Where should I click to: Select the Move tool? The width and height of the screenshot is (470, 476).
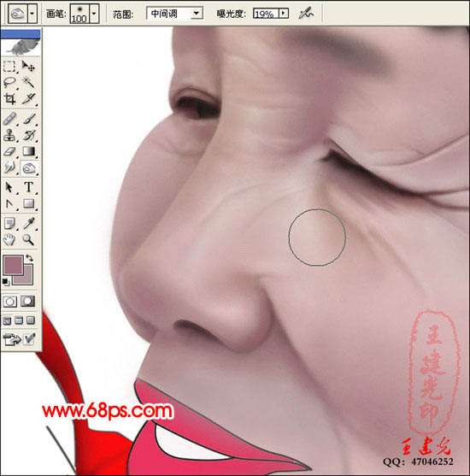click(28, 66)
